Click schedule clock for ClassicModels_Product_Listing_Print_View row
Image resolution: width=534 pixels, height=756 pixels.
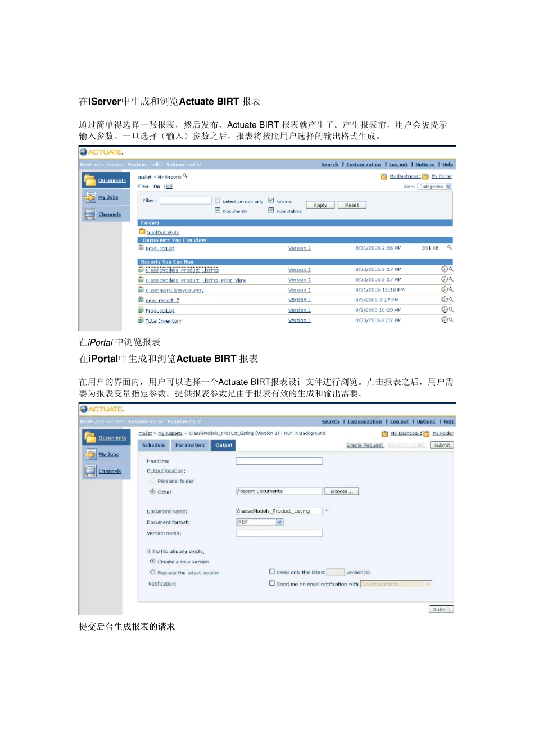(x=444, y=279)
